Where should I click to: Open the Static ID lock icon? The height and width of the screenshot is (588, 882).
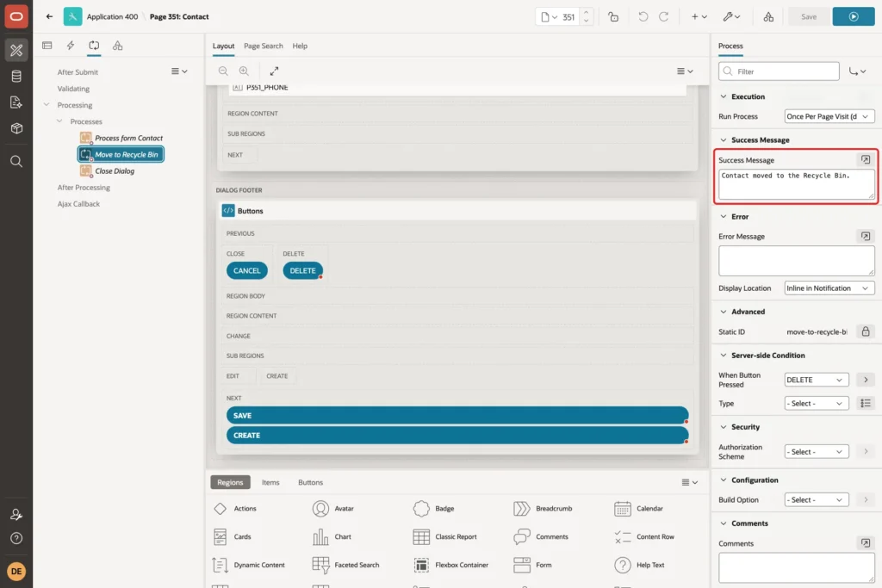coord(865,331)
